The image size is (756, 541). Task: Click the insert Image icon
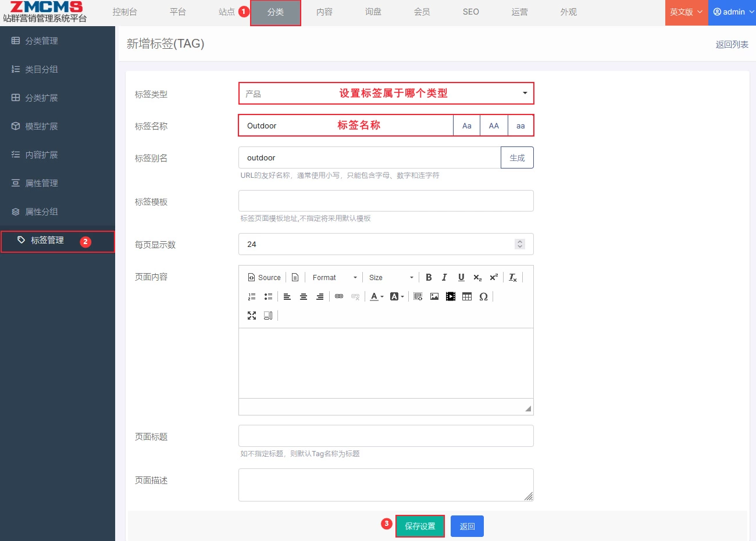[434, 297]
